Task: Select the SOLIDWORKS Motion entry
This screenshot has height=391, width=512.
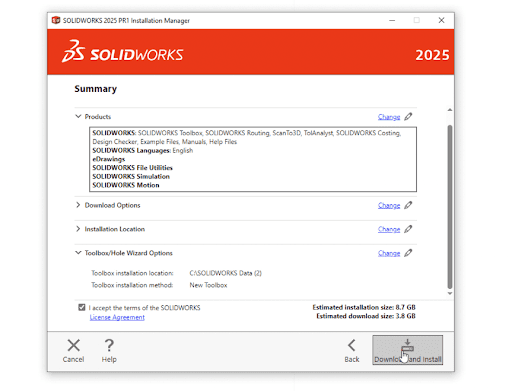Action: (x=126, y=185)
